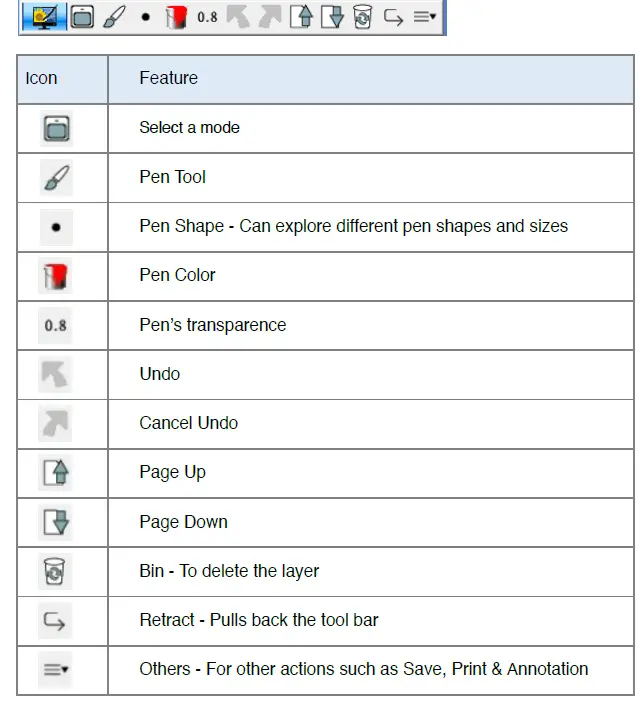Click the Others icon in the table's last row
The height and width of the screenshot is (701, 639).
(x=56, y=670)
